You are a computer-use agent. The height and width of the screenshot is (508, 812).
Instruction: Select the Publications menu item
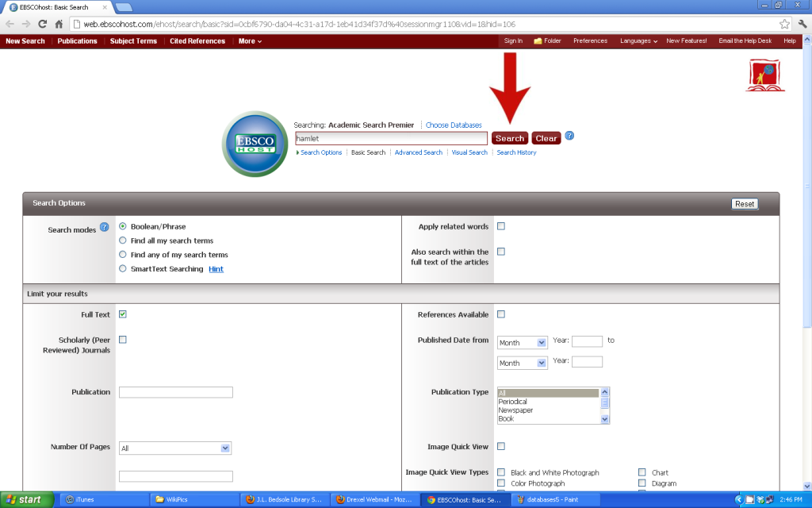(77, 40)
